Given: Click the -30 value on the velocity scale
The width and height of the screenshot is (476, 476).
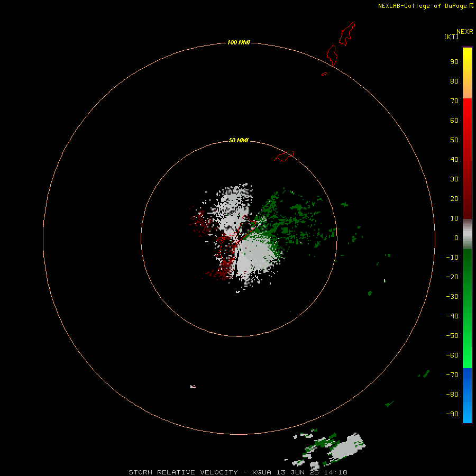Looking at the screenshot, I should [x=452, y=297].
